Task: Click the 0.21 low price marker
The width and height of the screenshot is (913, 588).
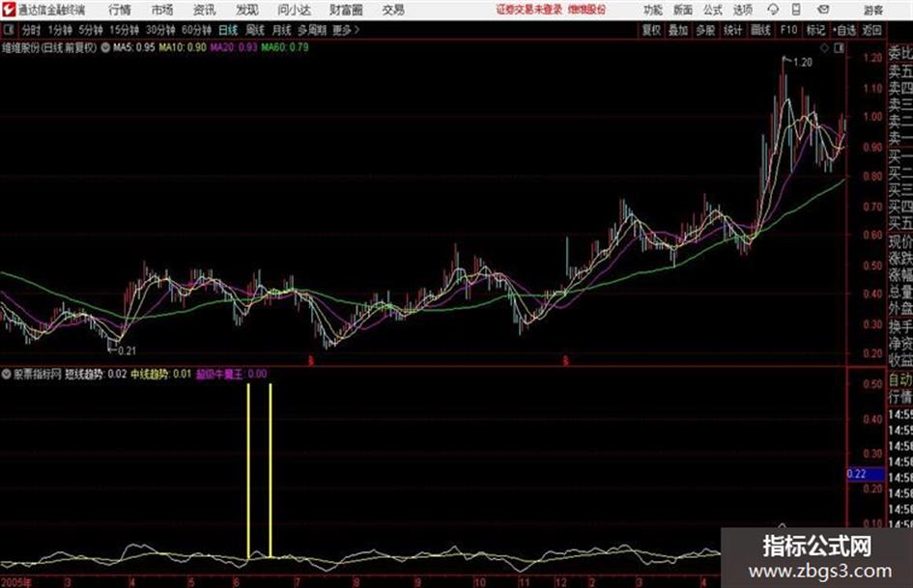Action: pyautogui.click(x=126, y=350)
